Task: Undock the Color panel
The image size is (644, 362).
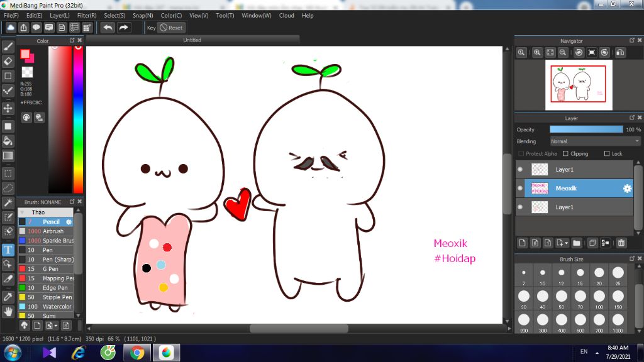Action: click(x=72, y=40)
